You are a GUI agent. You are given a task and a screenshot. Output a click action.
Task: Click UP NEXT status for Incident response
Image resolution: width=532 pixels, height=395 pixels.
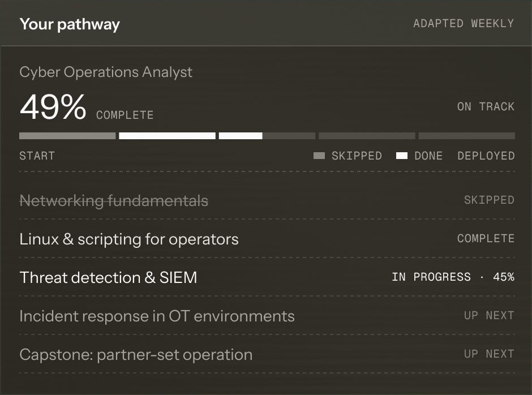pos(489,315)
